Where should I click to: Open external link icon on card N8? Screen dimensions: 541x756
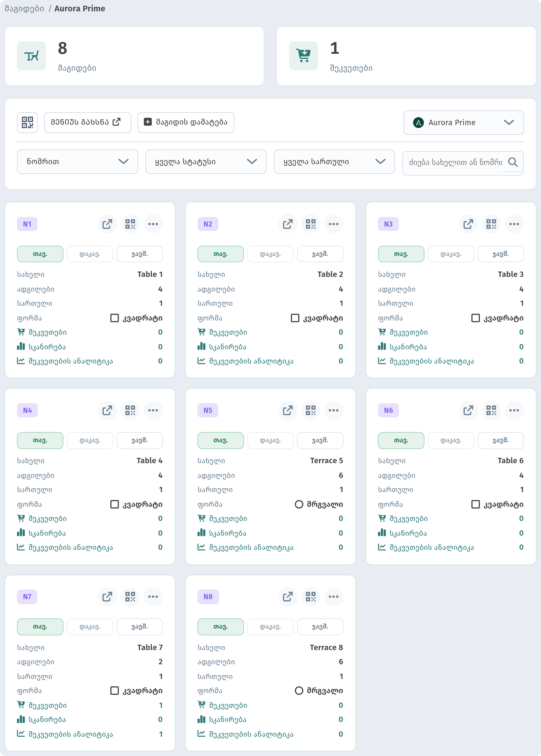288,597
